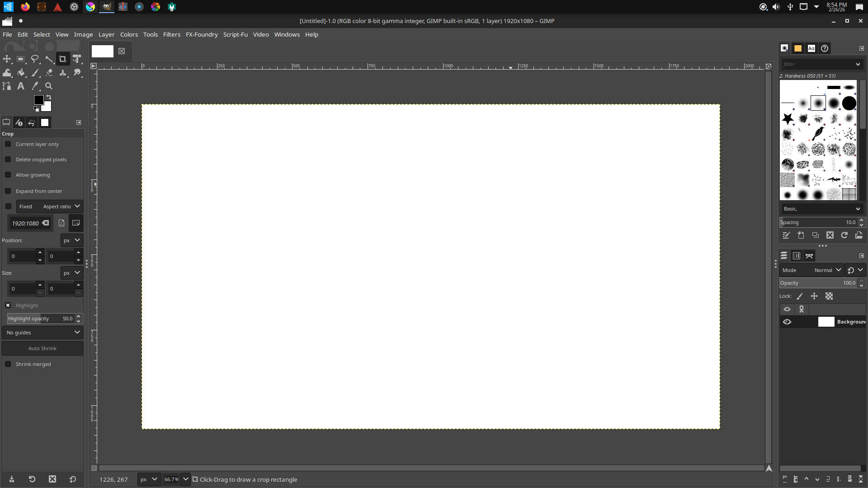
Task: Select the Smudge tool
Action: coord(77,72)
